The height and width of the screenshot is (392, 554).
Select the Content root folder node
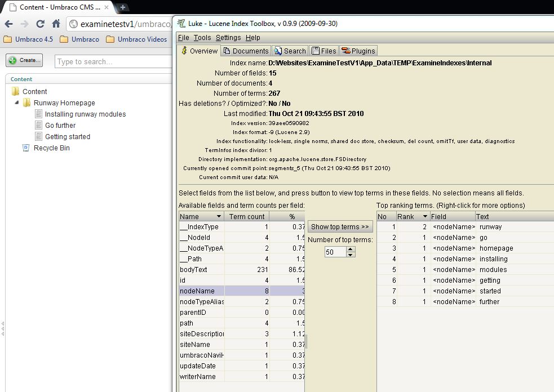34,92
